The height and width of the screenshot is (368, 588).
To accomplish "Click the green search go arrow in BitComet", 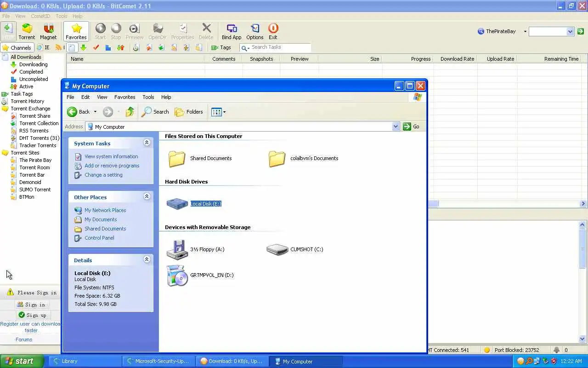I will pyautogui.click(x=581, y=31).
